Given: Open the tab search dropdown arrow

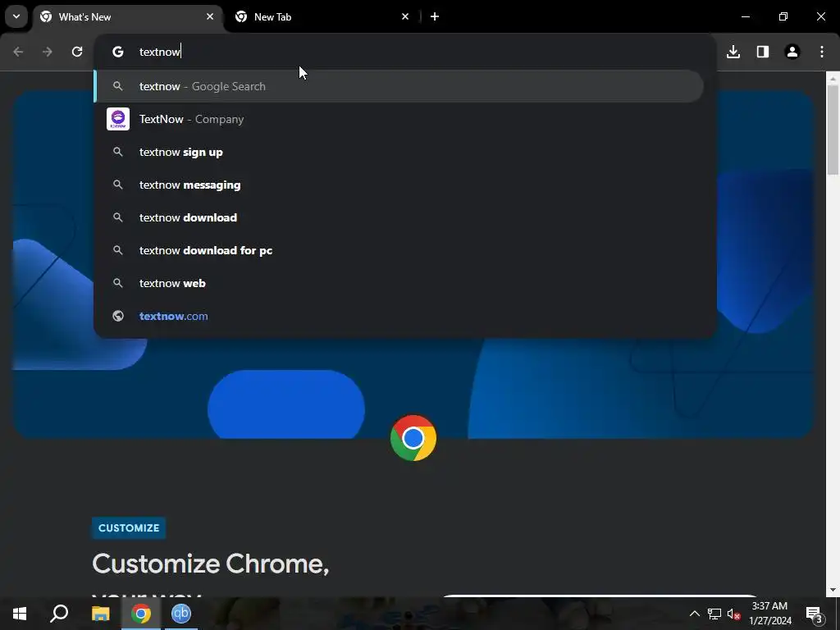Looking at the screenshot, I should 16,16.
